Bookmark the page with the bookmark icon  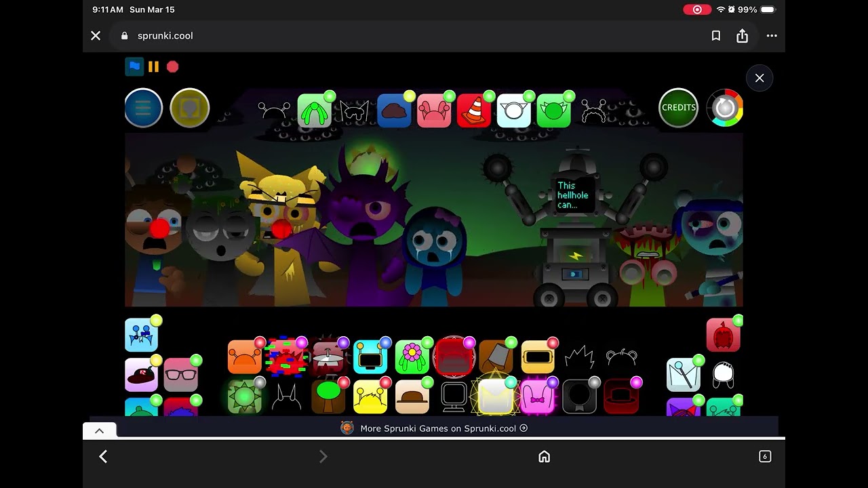716,36
